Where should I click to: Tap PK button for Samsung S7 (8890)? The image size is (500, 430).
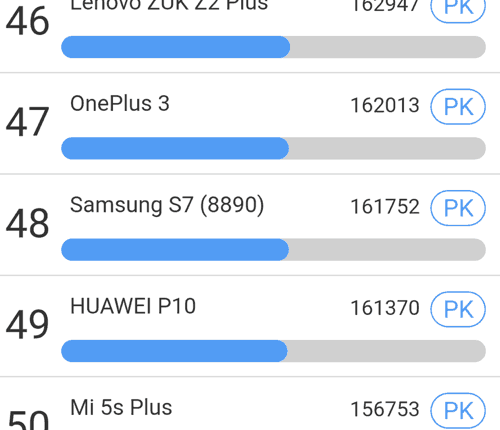458,208
